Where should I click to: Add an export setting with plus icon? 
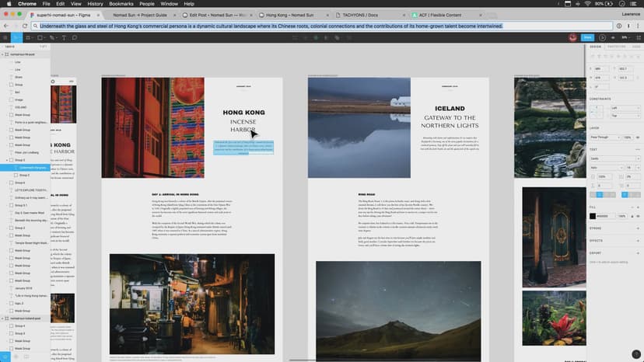click(x=638, y=252)
